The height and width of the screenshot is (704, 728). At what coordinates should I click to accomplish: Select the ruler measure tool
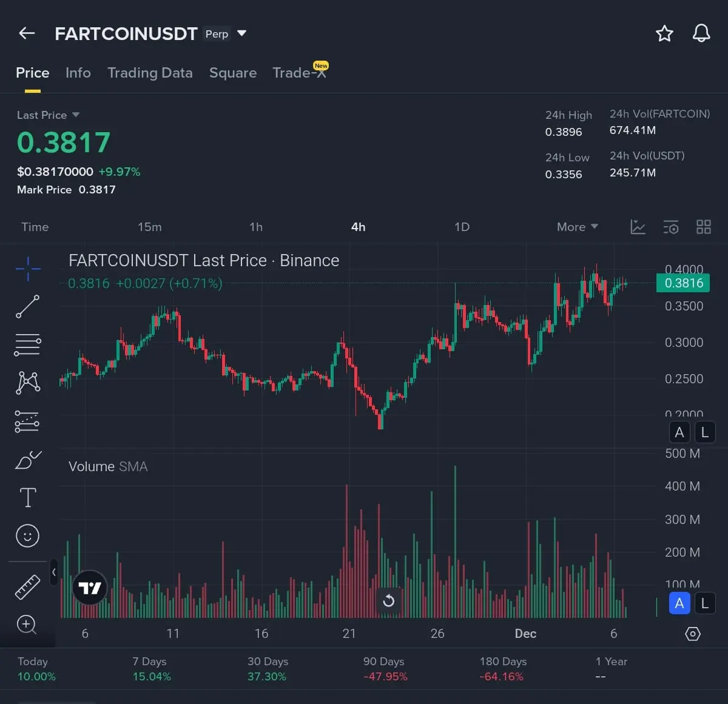27,586
